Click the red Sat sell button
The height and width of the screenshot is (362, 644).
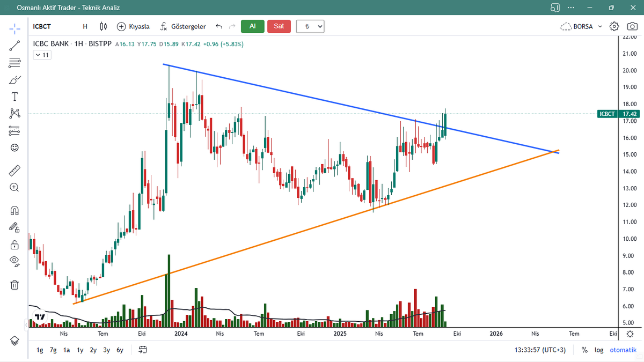pyautogui.click(x=279, y=26)
